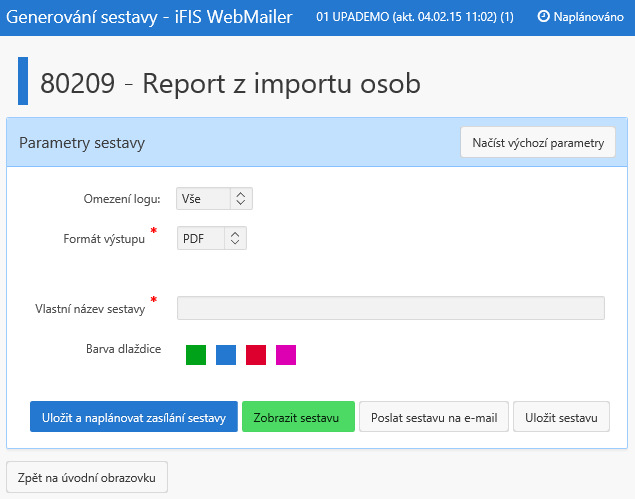Click the Omezení logu: label
This screenshot has width=635, height=499.
pyautogui.click(x=122, y=199)
